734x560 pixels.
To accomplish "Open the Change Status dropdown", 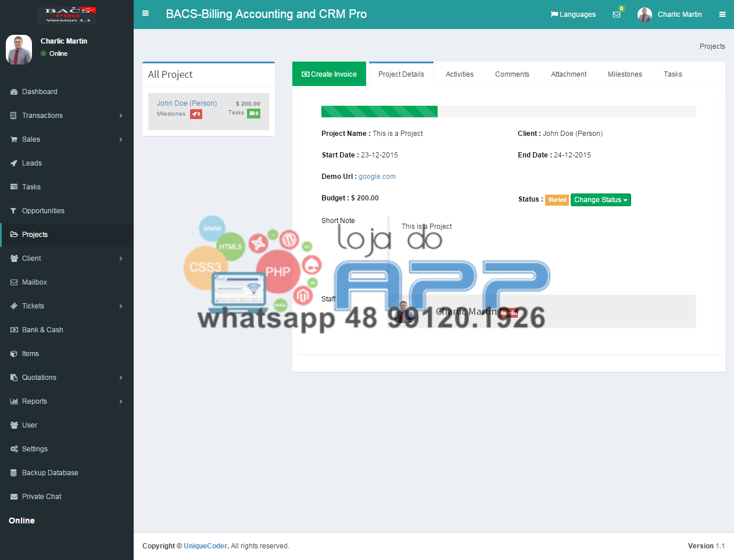I will pos(600,200).
